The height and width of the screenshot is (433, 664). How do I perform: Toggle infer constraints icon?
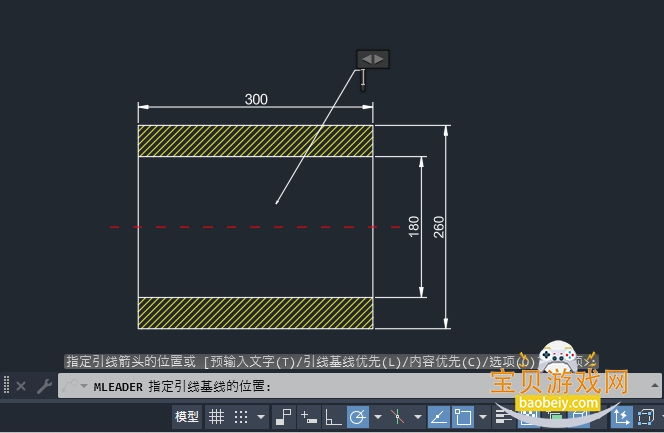(x=283, y=417)
